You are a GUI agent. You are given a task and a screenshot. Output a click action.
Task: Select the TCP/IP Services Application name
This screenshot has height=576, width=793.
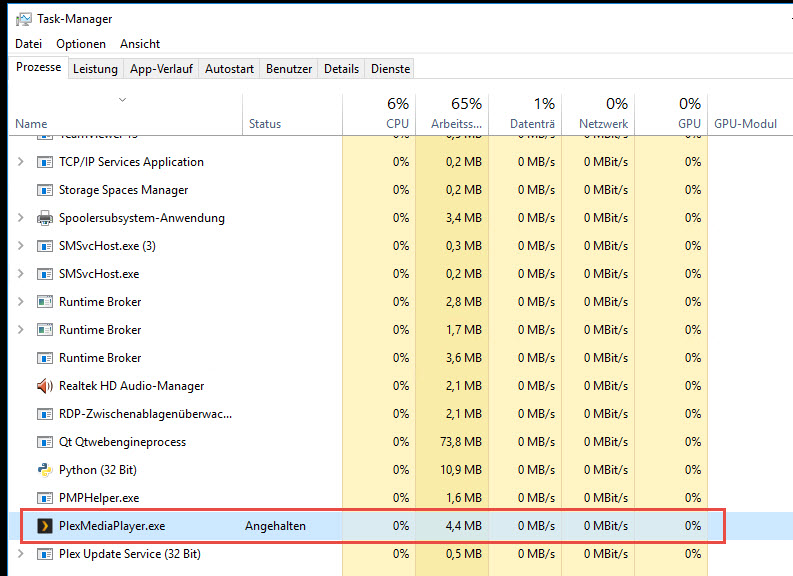pos(131,162)
